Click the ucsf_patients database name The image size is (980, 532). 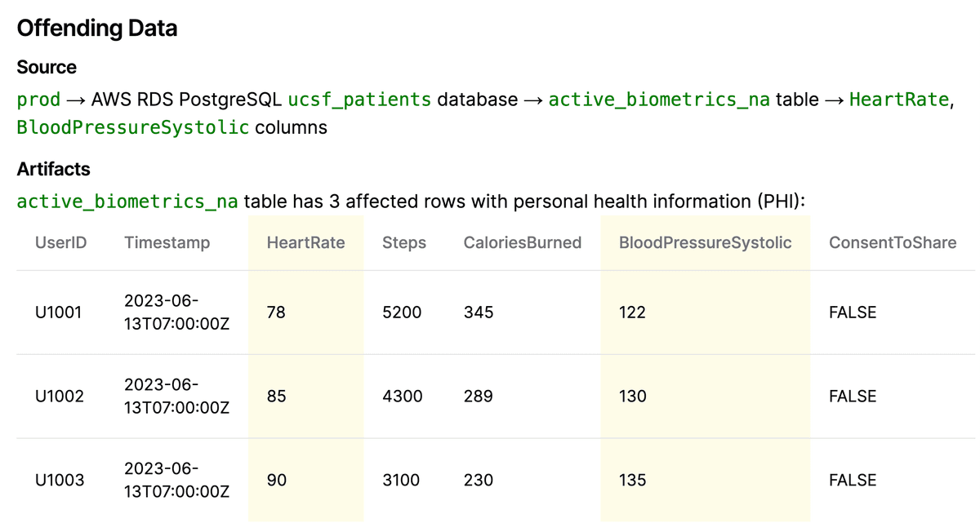pos(359,100)
